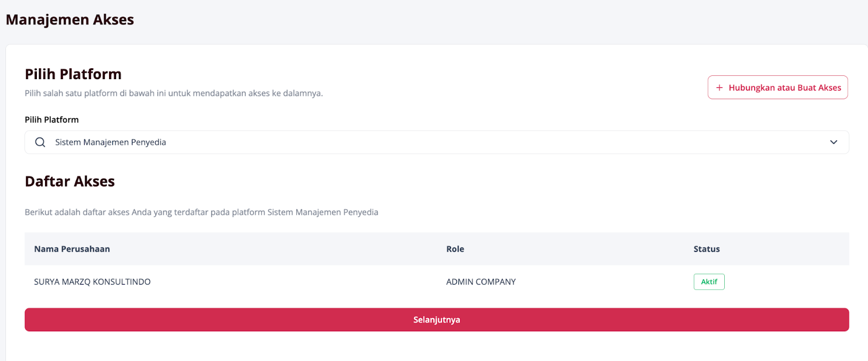Click the plus icon in Hubungkan button
868x361 pixels.
pos(719,88)
